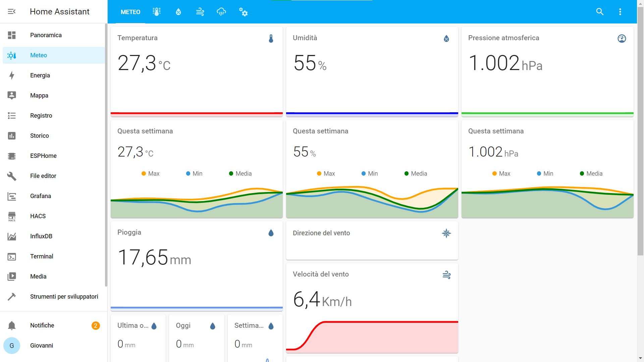Viewport: 644px width, 362px height.
Task: Click the wind direction compass icon
Action: [x=446, y=233]
